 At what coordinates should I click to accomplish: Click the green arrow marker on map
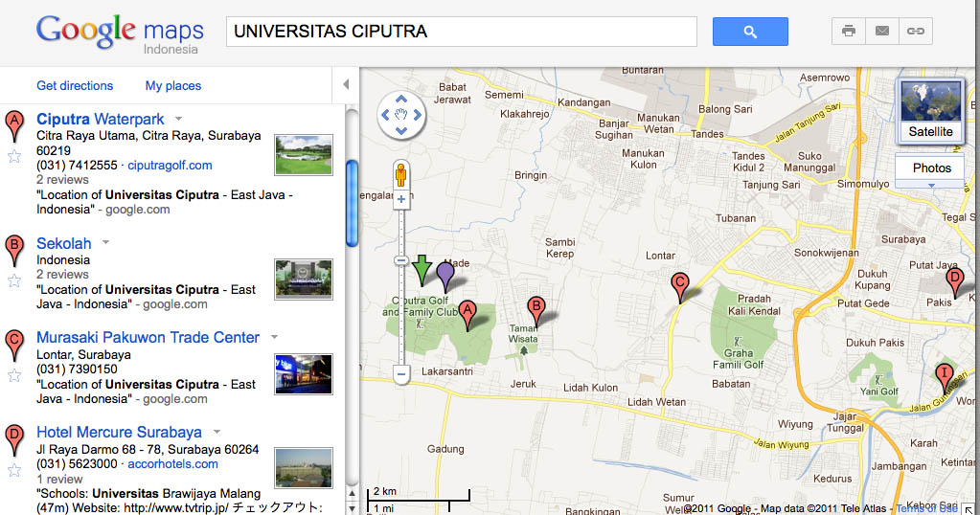[x=422, y=269]
